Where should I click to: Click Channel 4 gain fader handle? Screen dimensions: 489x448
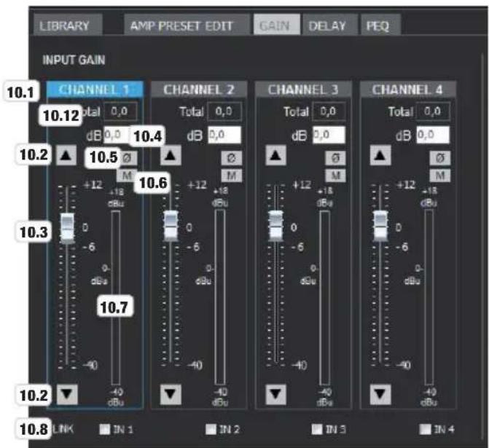point(380,227)
